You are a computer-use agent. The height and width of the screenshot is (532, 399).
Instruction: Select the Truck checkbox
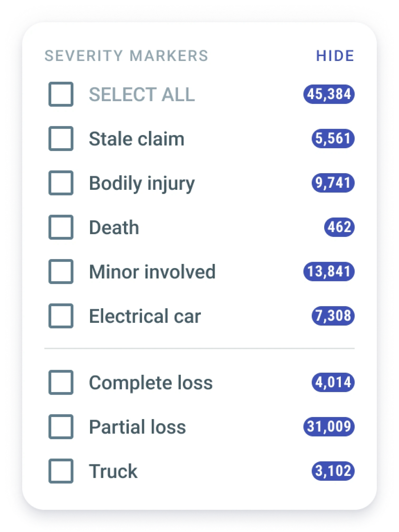click(61, 471)
